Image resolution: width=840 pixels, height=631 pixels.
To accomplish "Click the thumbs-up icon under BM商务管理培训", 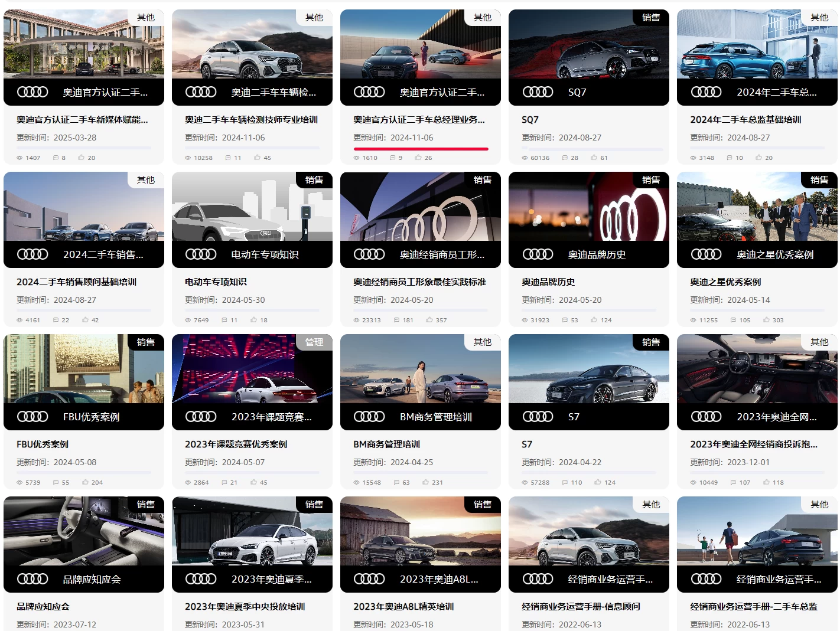I will pyautogui.click(x=425, y=482).
